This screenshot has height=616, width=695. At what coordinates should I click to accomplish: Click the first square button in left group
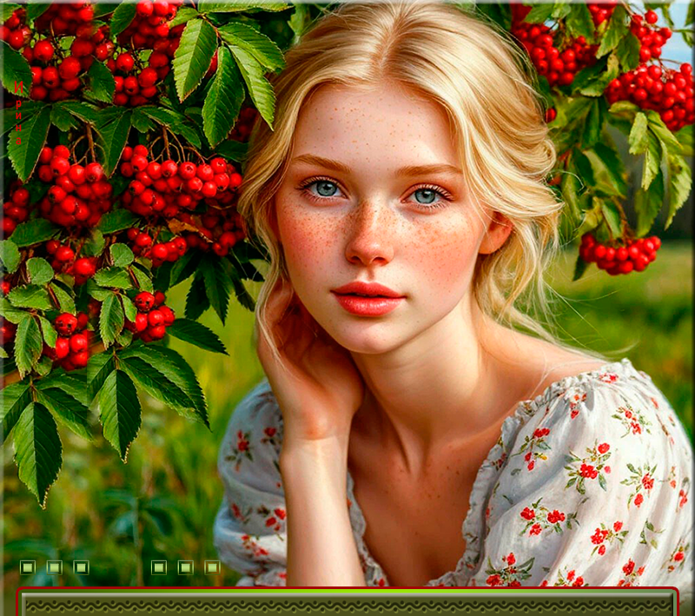point(28,567)
